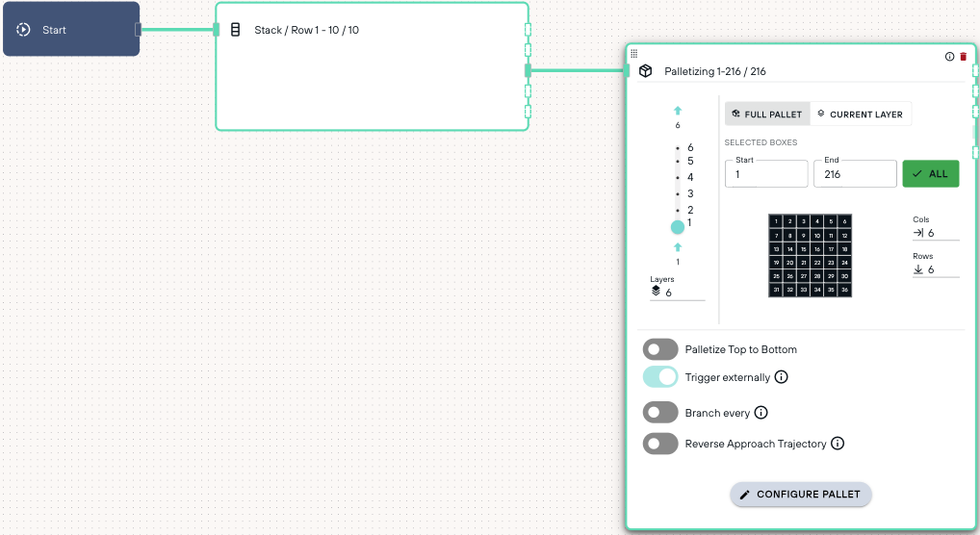Click the layer slider handle at 1
Viewport: 980px width, 535px height.
point(678,227)
